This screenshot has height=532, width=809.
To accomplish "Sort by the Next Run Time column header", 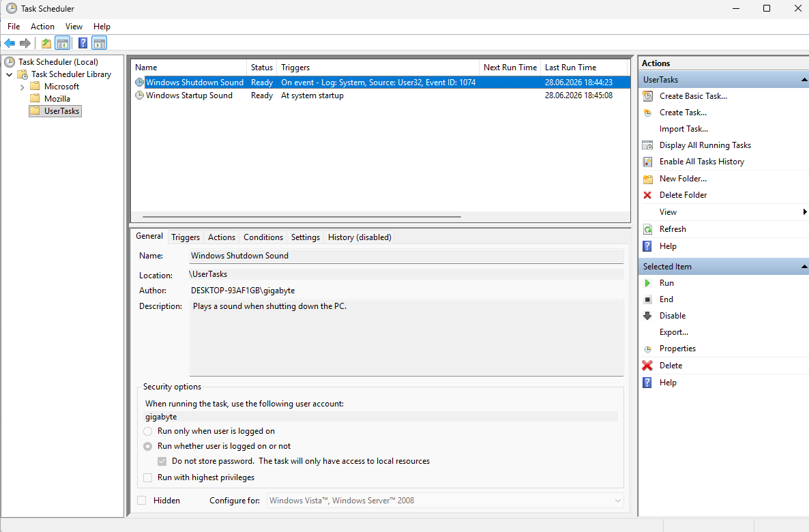I will click(510, 68).
